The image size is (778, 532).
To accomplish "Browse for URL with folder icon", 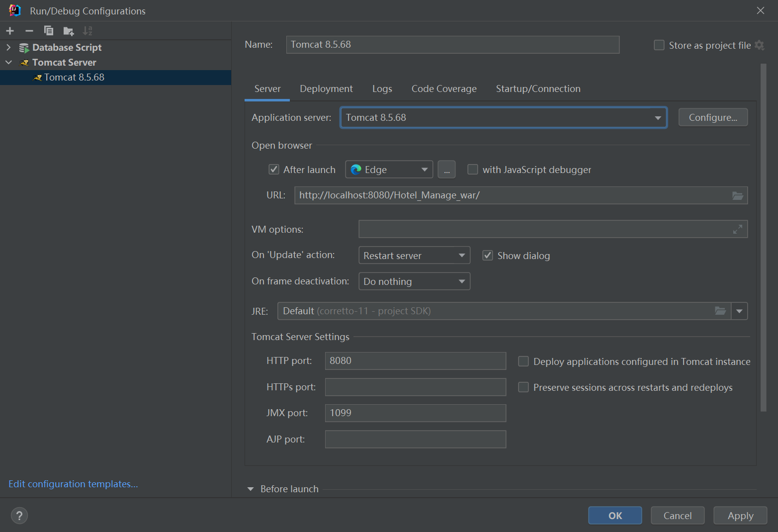I will tap(738, 195).
